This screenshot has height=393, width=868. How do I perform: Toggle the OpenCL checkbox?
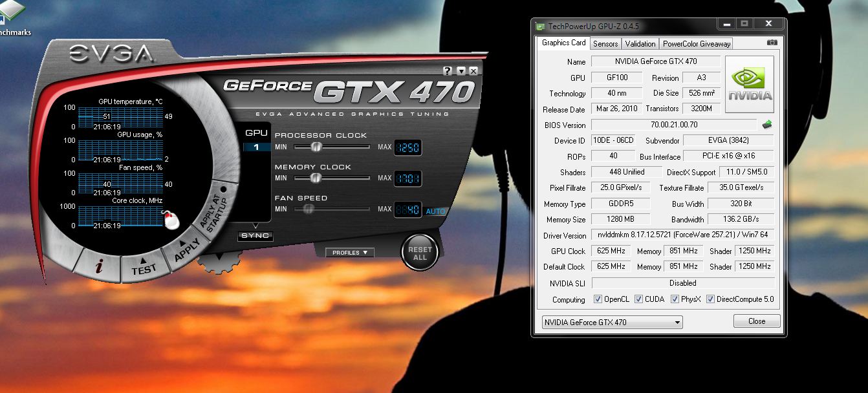click(598, 299)
